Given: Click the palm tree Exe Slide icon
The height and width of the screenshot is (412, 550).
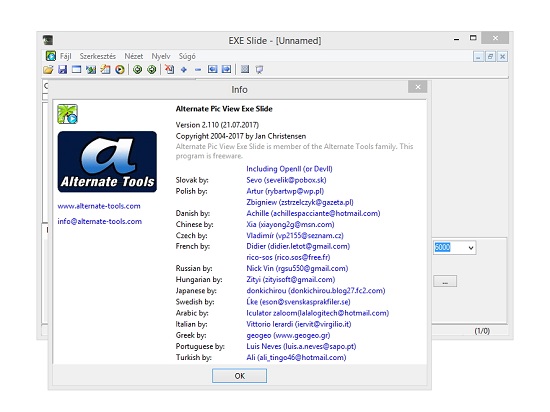Looking at the screenshot, I should pos(67,114).
